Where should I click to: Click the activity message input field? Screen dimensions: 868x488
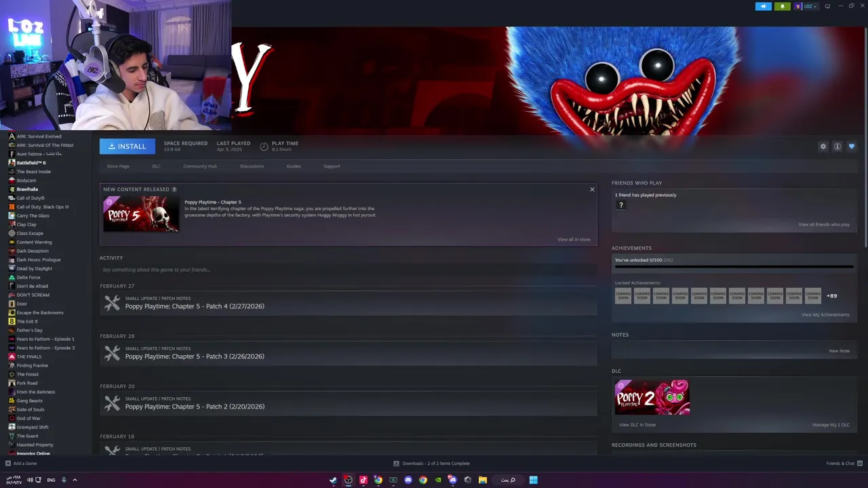(349, 270)
